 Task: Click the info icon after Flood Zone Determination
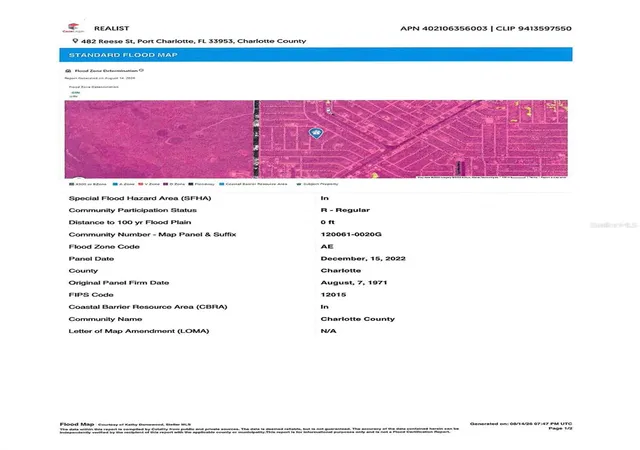pyautogui.click(x=141, y=71)
